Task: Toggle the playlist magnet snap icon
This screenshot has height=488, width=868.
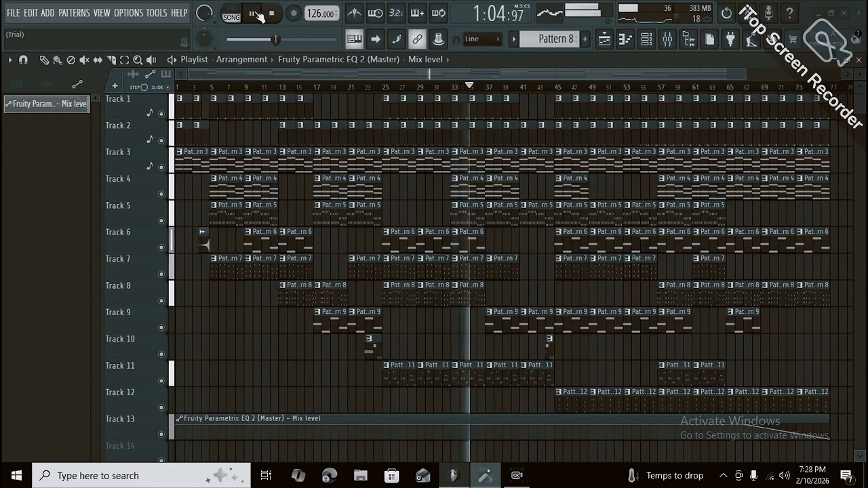Action: [x=23, y=60]
